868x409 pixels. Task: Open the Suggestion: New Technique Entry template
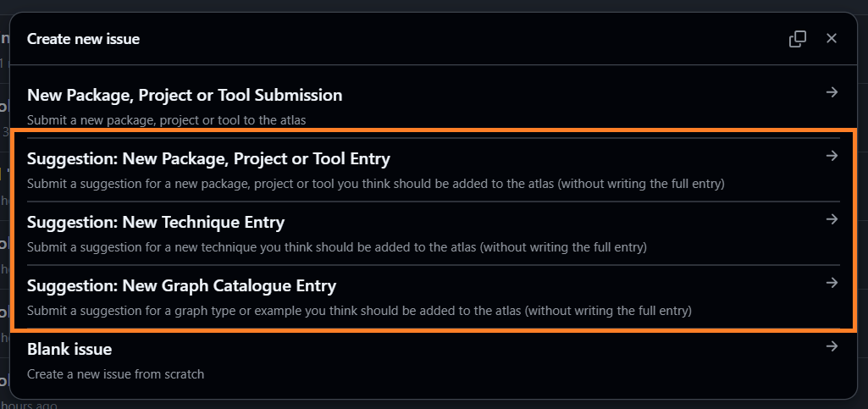156,223
